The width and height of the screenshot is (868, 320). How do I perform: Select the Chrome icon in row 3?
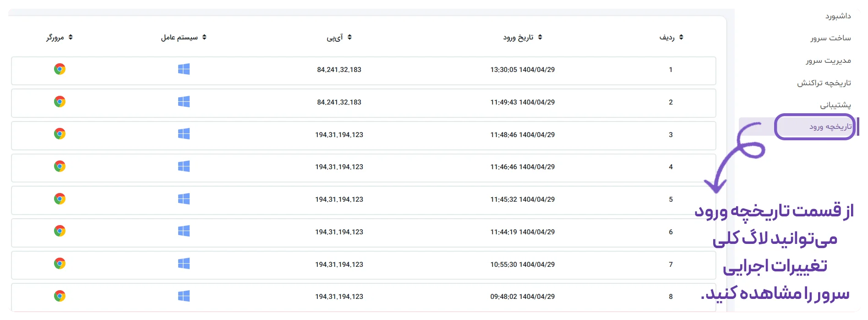tap(60, 134)
